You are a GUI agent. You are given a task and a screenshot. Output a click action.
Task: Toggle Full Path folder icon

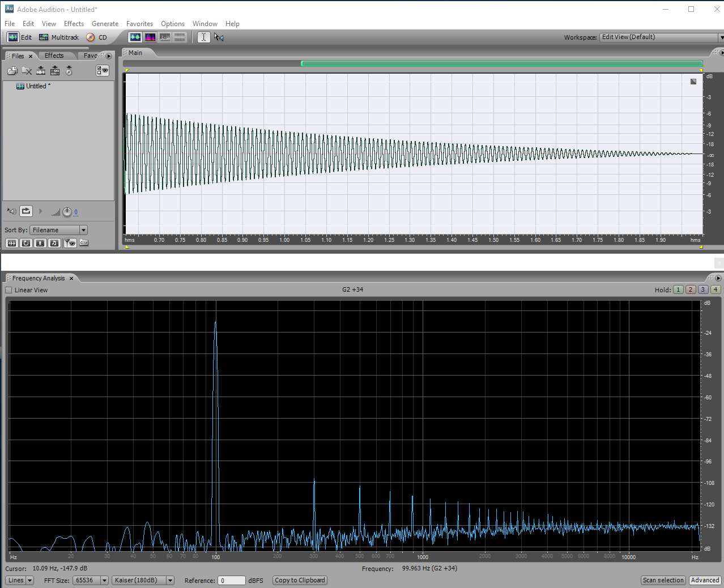point(84,243)
